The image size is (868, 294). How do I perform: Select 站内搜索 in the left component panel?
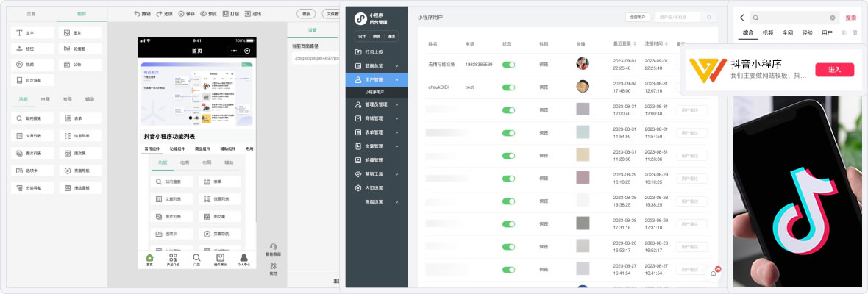[x=32, y=118]
